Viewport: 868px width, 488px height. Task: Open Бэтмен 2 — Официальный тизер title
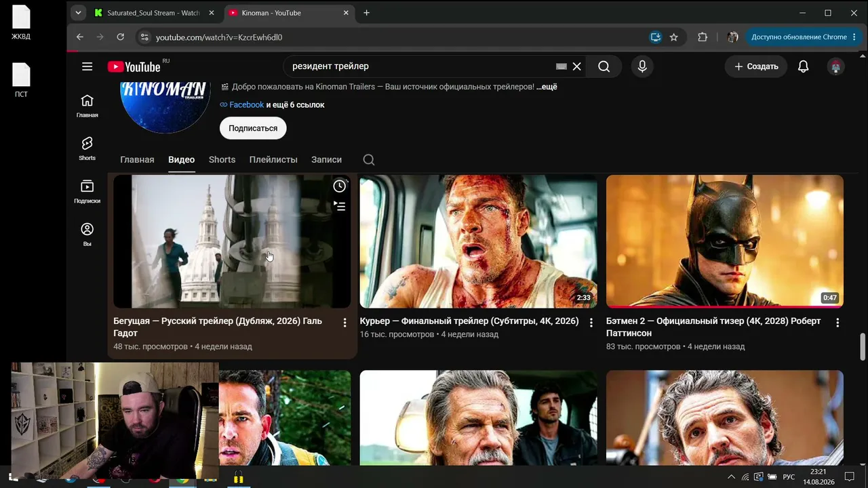click(x=713, y=327)
